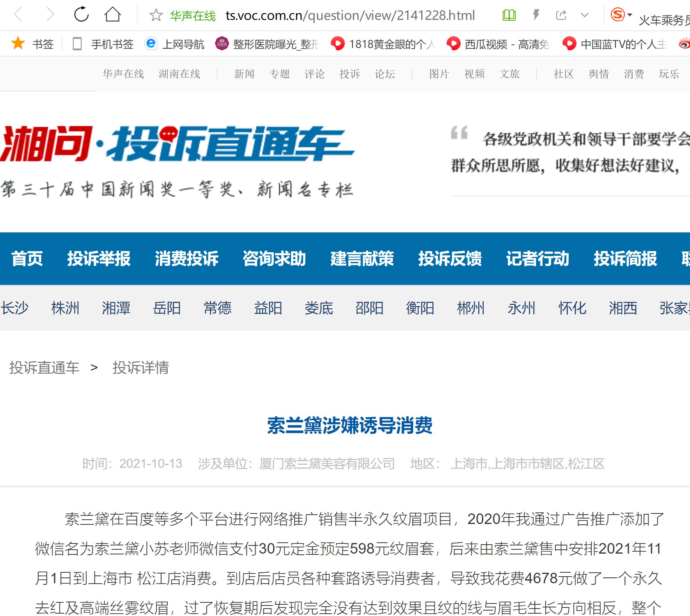Choose 岳阳 city filter
Screen dimensions: 690x616
[167, 308]
